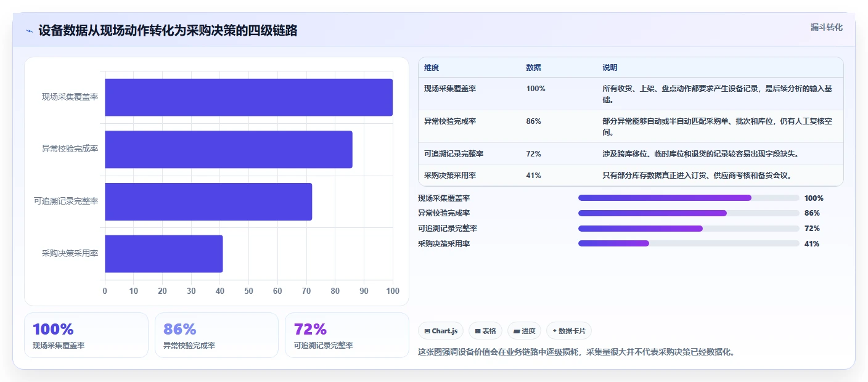Click the 现场采集覆盖率 progress bar at 100%
The height and width of the screenshot is (382, 868).
[x=689, y=198]
